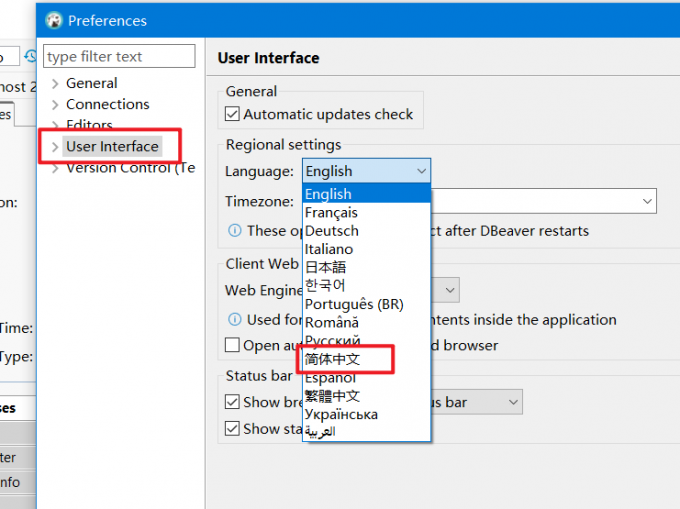Viewport: 680px width, 509px height.
Task: Choose Deutsch in the language list
Action: click(331, 231)
